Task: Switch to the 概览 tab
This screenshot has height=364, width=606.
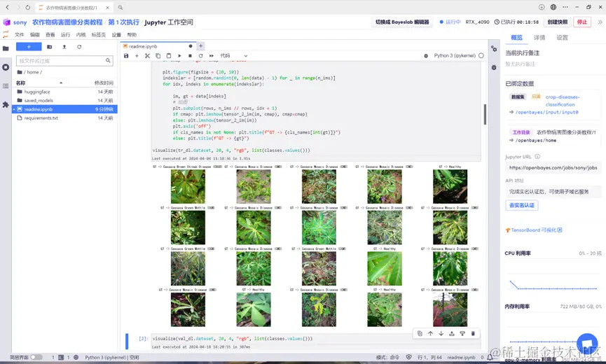Action: tap(516, 37)
